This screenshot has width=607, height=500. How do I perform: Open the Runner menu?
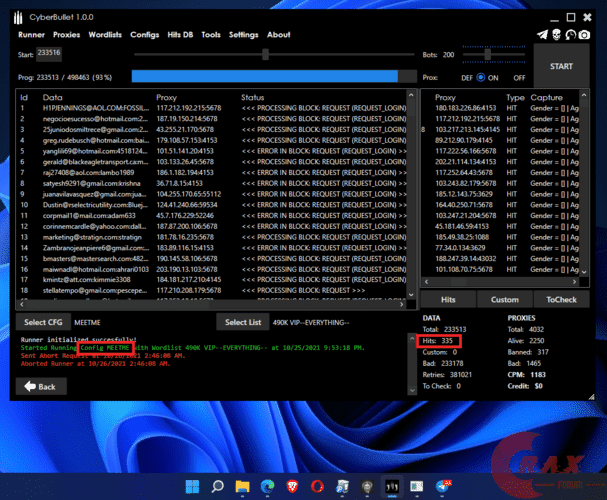tap(31, 35)
